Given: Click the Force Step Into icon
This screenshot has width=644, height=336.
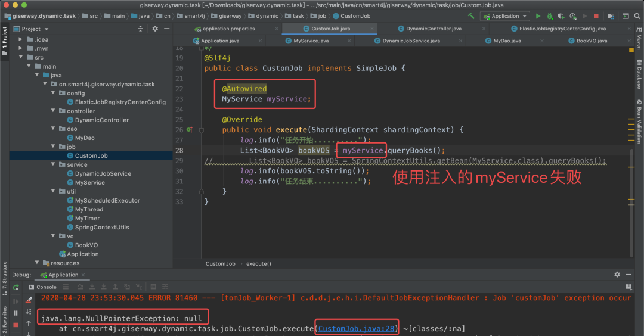Looking at the screenshot, I should 104,287.
